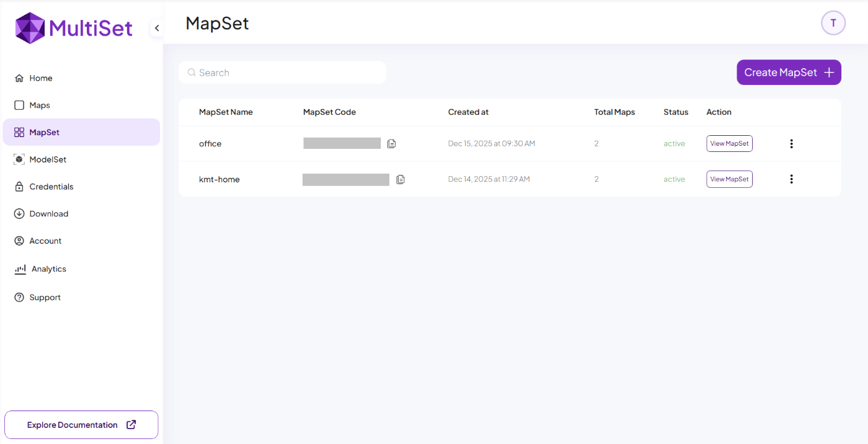The image size is (868, 444).
Task: Click the active status in kmt-home row
Action: click(674, 179)
